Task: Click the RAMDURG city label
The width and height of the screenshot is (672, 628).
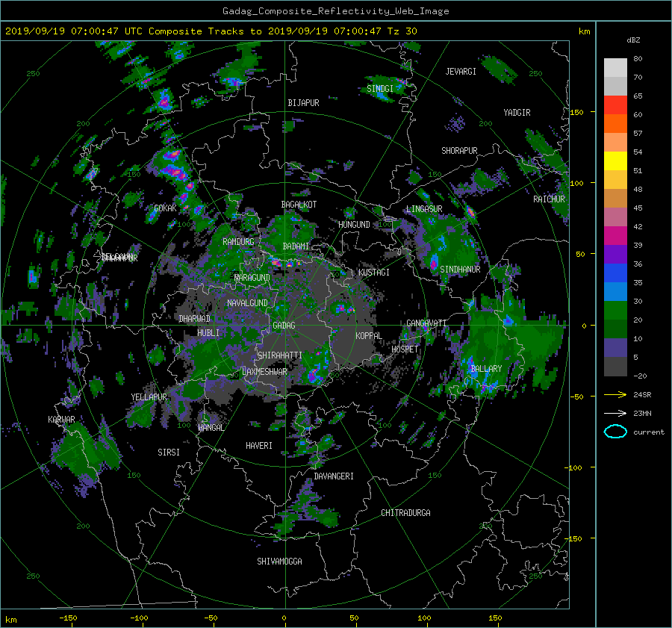Action: tap(238, 242)
